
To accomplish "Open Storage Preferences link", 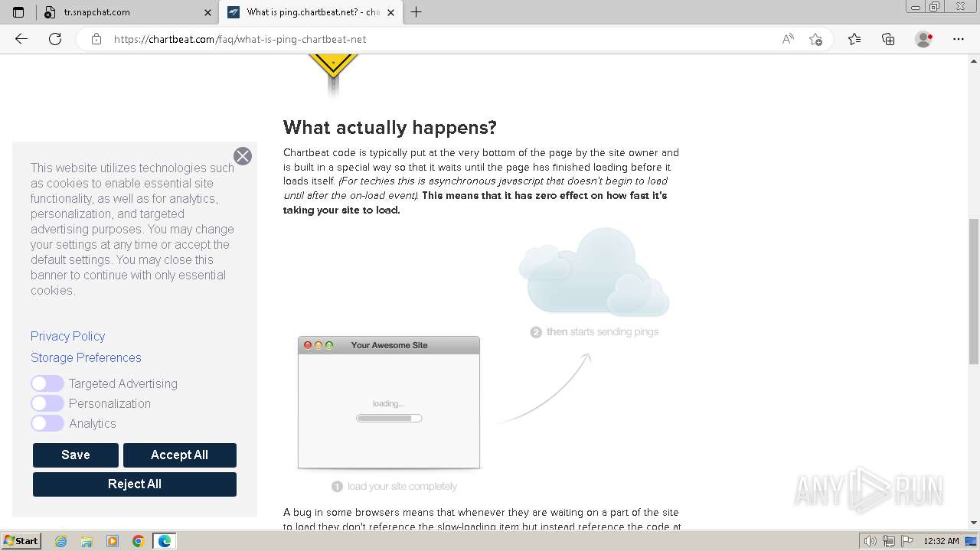I will pos(86,357).
